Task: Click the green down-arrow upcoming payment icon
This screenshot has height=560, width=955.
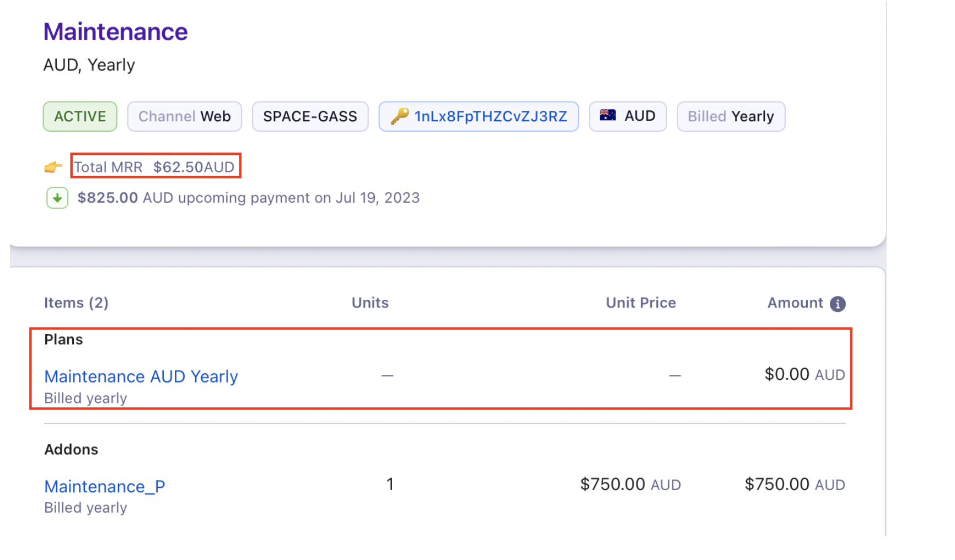Action: point(57,198)
